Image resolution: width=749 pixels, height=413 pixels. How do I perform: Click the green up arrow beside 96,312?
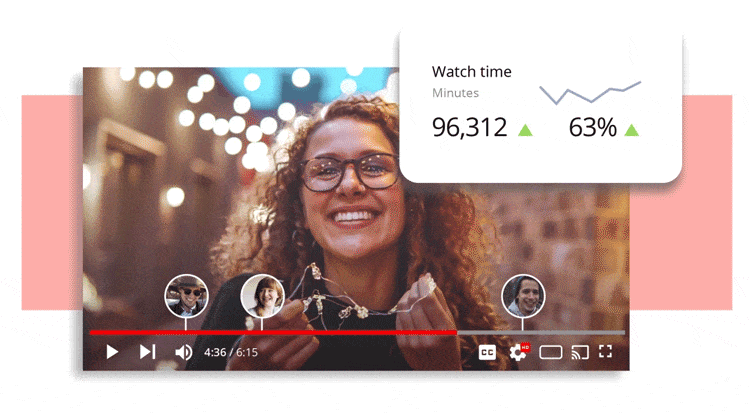pos(525,129)
